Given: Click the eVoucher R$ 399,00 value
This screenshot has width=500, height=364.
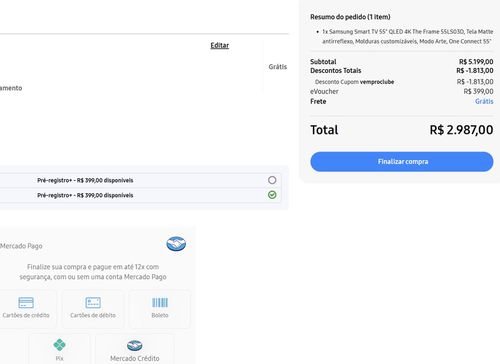Looking at the screenshot, I should click(x=478, y=91).
